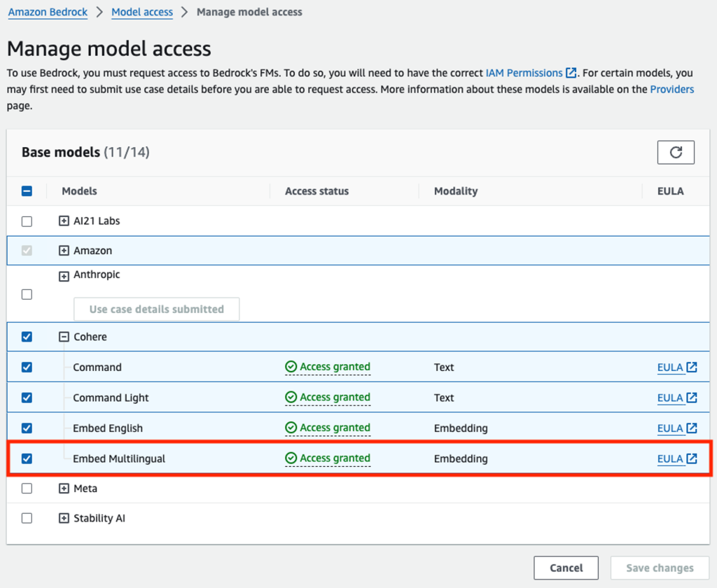Click the refresh base models icon button
This screenshot has width=717, height=588.
click(x=676, y=153)
